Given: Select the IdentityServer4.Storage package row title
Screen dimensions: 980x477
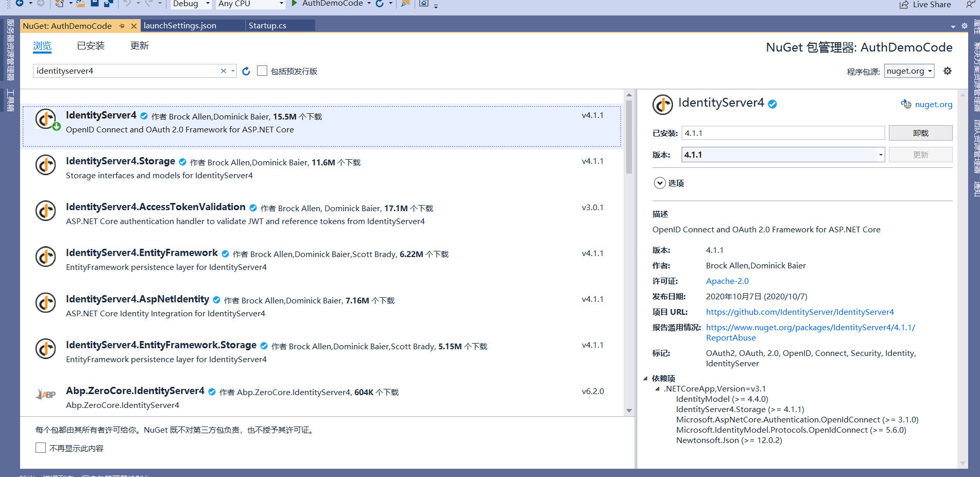Looking at the screenshot, I should pyautogui.click(x=121, y=161).
